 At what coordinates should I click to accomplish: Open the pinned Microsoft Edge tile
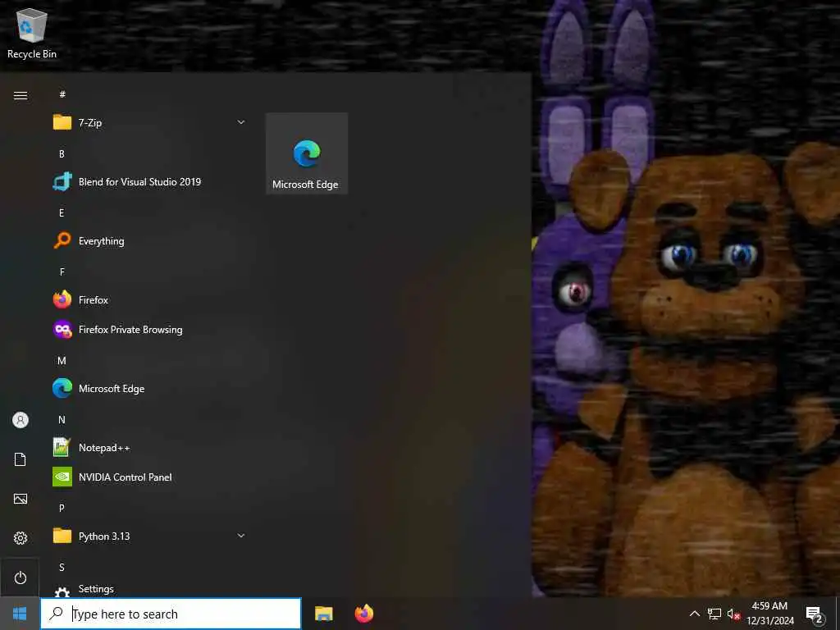[307, 153]
